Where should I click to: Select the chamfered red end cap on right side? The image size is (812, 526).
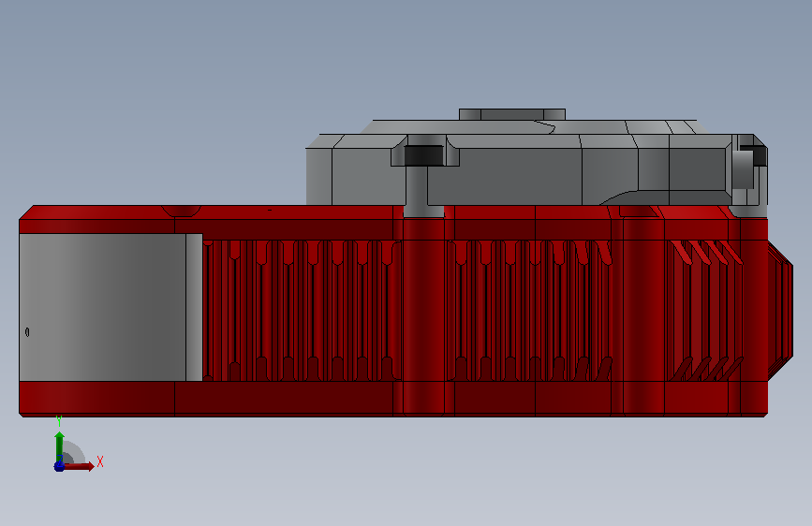tap(780, 311)
